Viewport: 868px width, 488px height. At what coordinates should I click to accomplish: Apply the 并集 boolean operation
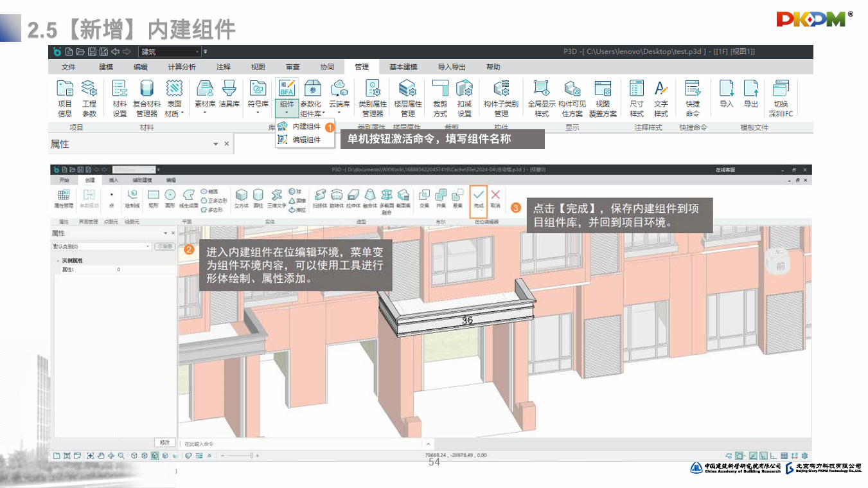(x=441, y=198)
